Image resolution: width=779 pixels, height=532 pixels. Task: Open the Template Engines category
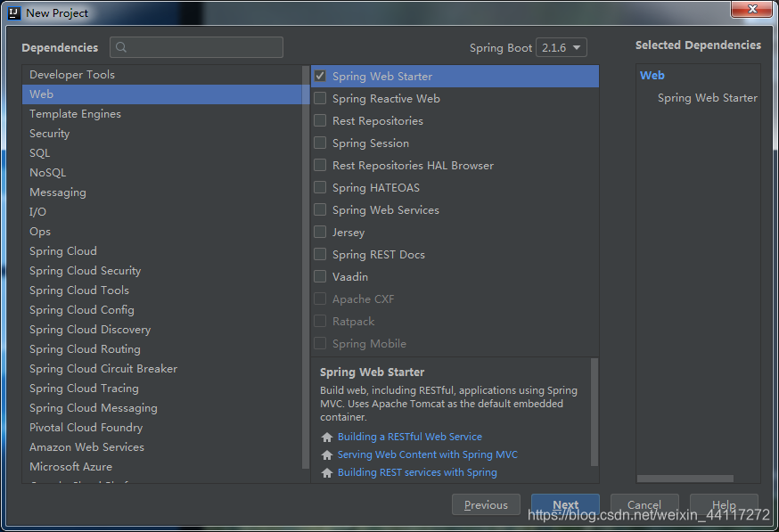click(x=162, y=114)
